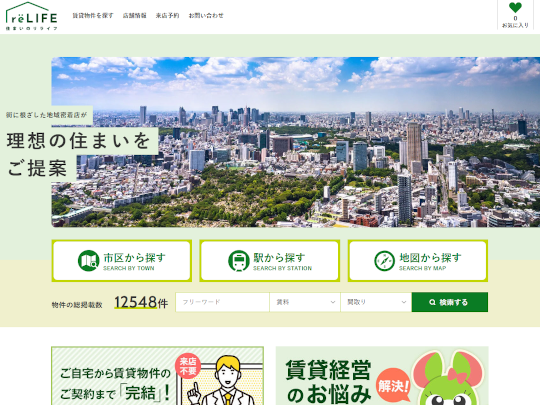Open the 店舗情報 menu item
This screenshot has width=540, height=405.
(134, 15)
